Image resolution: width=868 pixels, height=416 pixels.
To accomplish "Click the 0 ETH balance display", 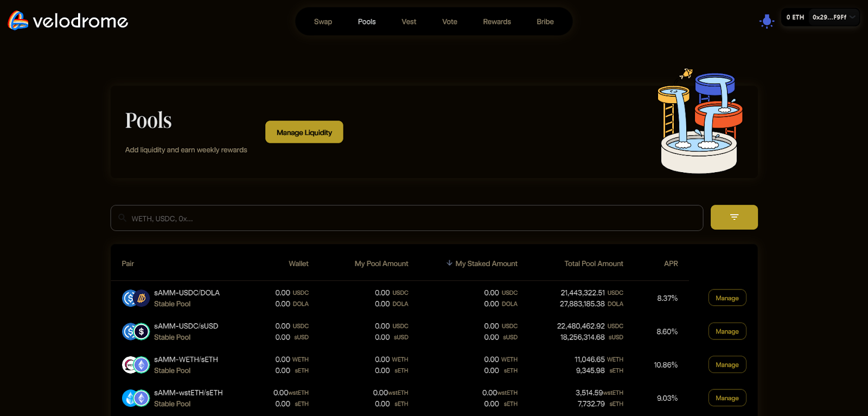I will click(x=795, y=17).
